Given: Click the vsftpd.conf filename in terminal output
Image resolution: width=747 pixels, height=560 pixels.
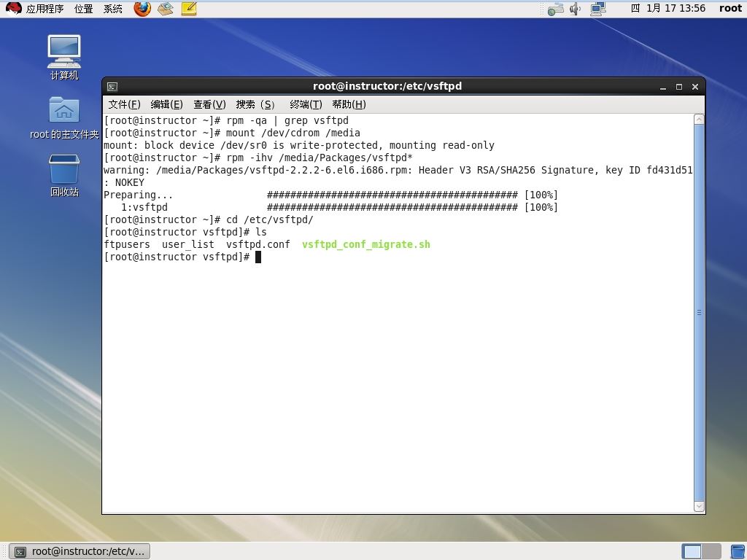Looking at the screenshot, I should [x=258, y=244].
